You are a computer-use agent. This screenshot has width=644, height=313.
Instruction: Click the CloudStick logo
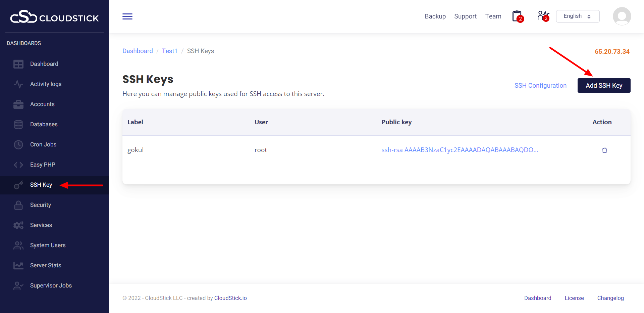point(54,17)
